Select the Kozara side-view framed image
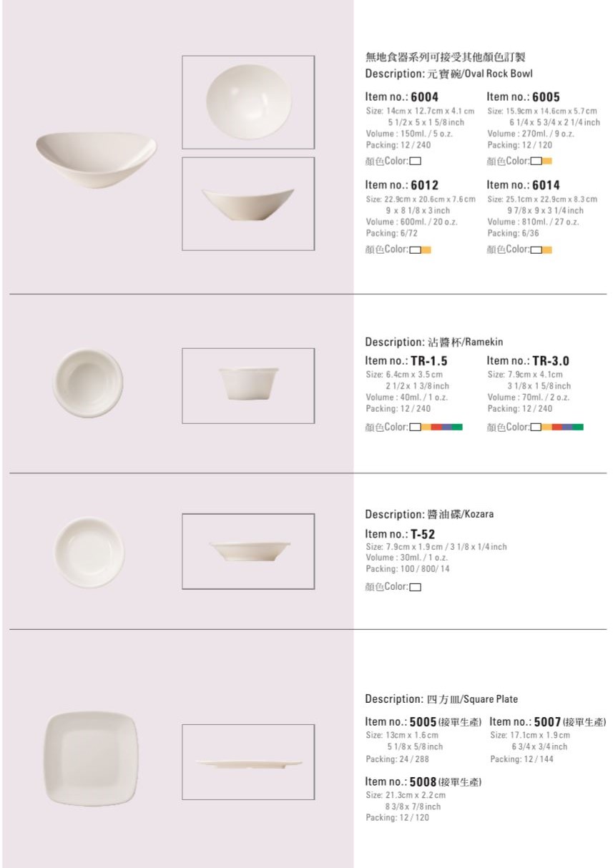 point(248,551)
